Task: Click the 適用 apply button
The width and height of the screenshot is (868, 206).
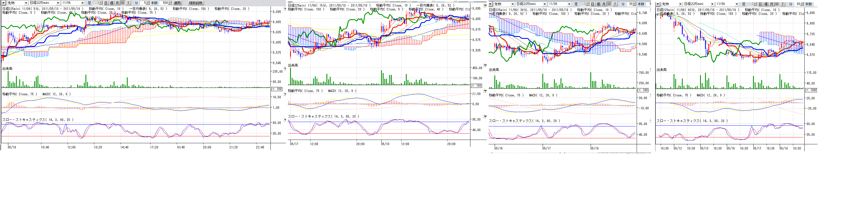Action: (177, 3)
